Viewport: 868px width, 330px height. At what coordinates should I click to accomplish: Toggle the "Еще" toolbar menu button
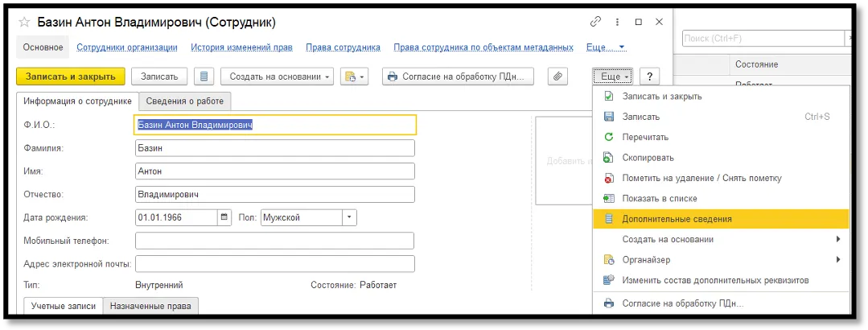tap(612, 76)
